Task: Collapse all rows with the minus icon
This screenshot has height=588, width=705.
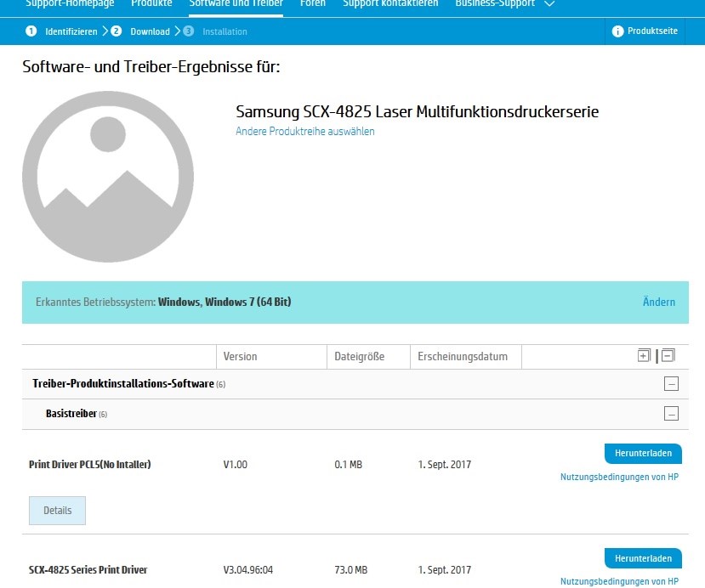Action: tap(668, 356)
